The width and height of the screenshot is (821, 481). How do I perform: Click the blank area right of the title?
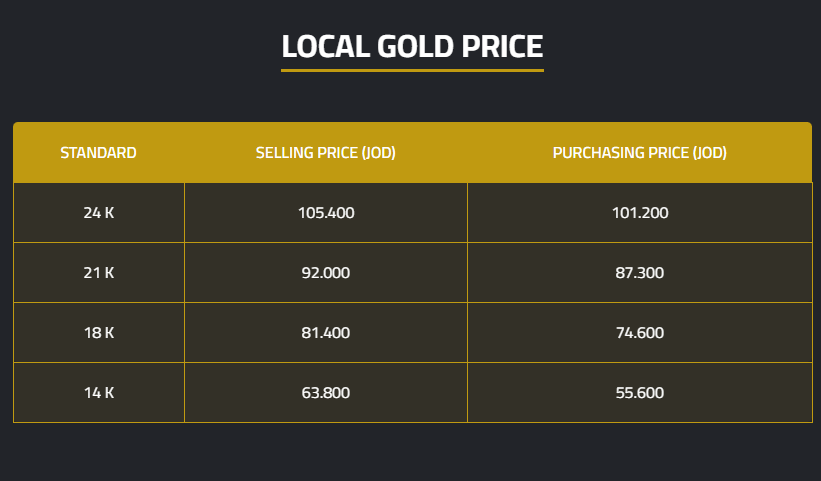690,46
